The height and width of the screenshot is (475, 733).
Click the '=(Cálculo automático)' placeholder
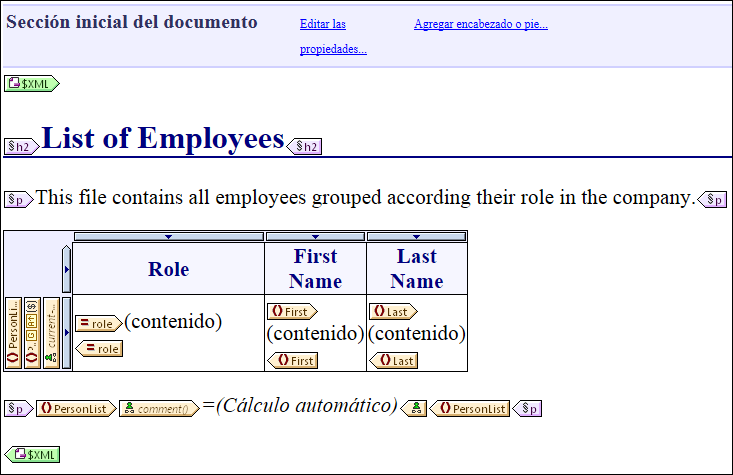[300, 405]
